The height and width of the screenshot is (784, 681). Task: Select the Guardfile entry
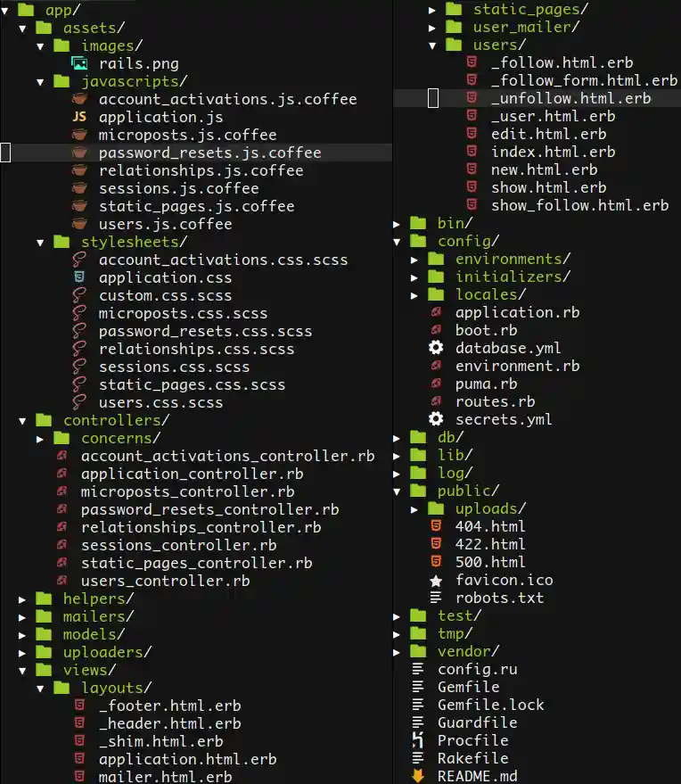pyautogui.click(x=477, y=722)
